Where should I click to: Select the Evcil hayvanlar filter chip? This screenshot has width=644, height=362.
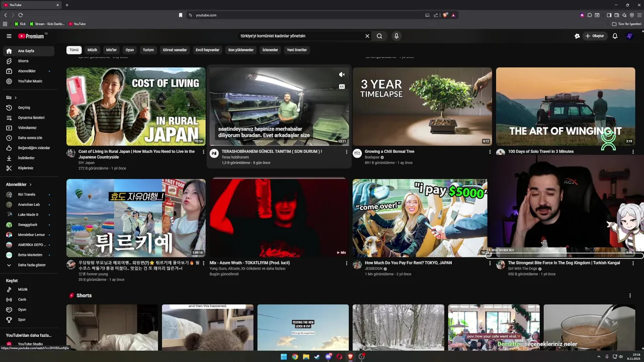point(207,50)
